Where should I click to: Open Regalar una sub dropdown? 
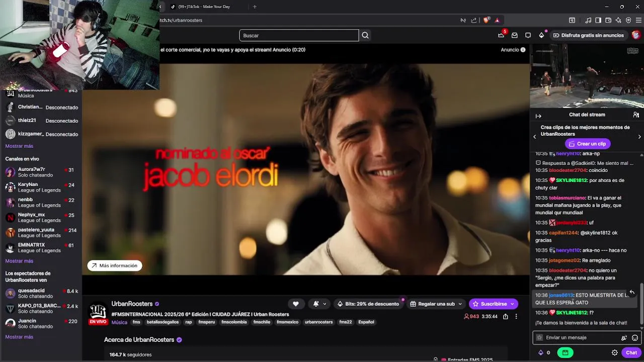[436, 304]
